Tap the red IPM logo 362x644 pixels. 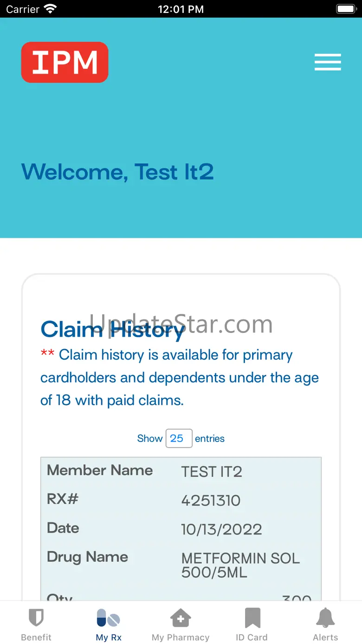65,62
